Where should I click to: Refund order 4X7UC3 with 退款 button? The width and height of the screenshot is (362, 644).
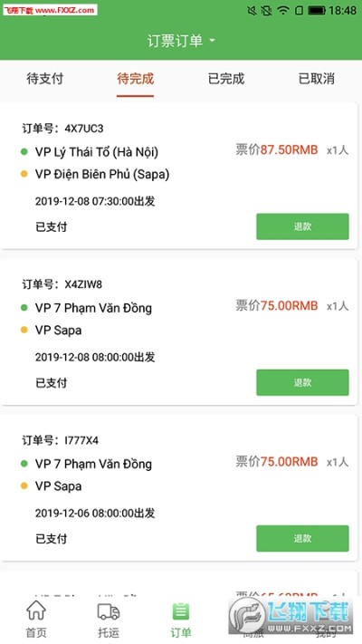click(302, 226)
